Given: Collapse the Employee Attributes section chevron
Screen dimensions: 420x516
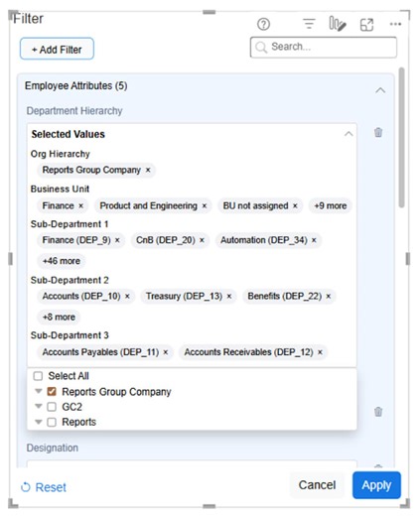Looking at the screenshot, I should pyautogui.click(x=380, y=90).
